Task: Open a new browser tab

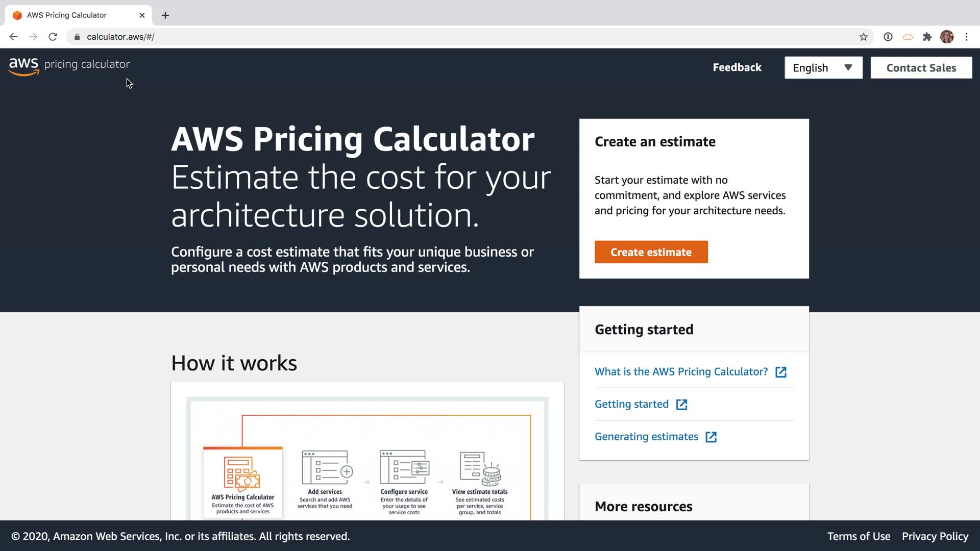Action: tap(165, 15)
